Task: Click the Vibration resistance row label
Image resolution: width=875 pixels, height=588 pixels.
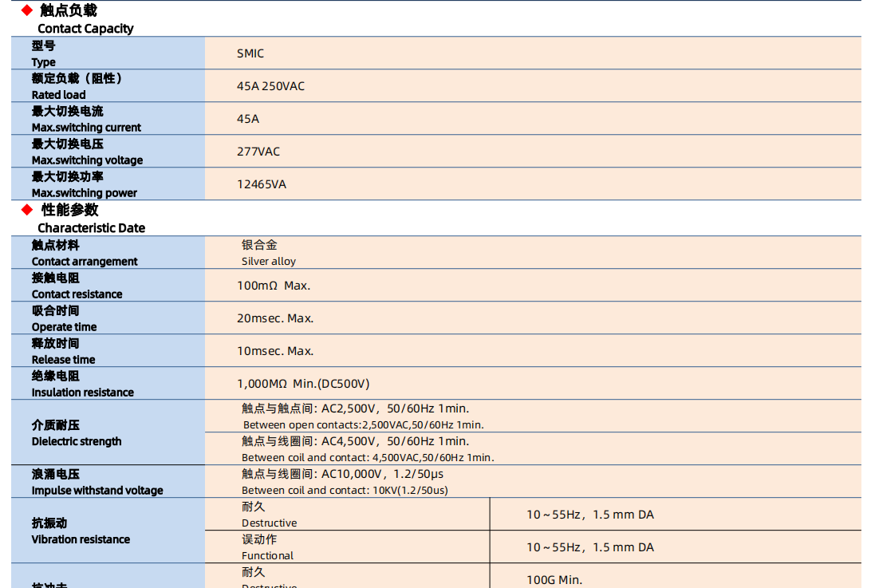Action: (81, 539)
